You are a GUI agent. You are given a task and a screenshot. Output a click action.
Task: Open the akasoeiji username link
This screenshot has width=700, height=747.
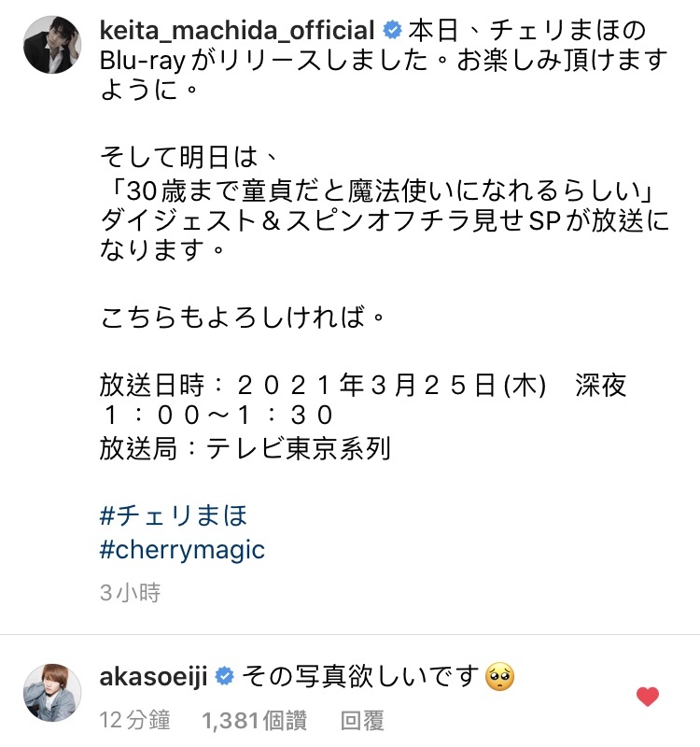click(x=153, y=677)
